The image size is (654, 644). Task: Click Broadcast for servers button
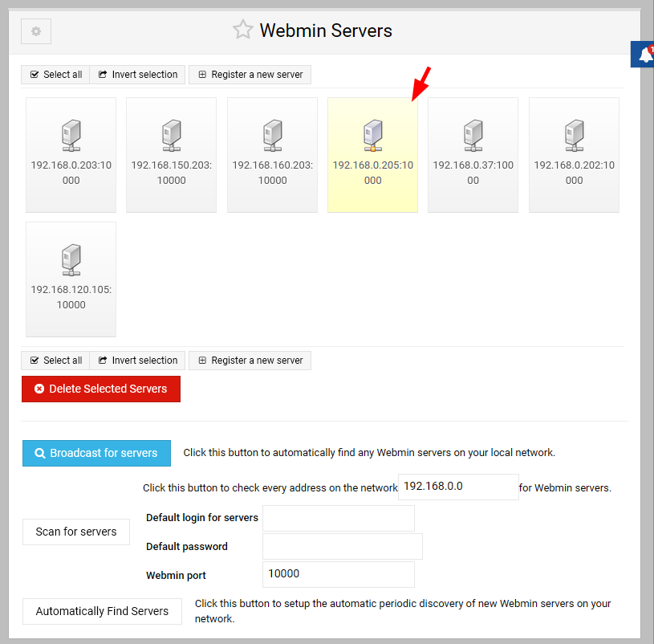[97, 453]
